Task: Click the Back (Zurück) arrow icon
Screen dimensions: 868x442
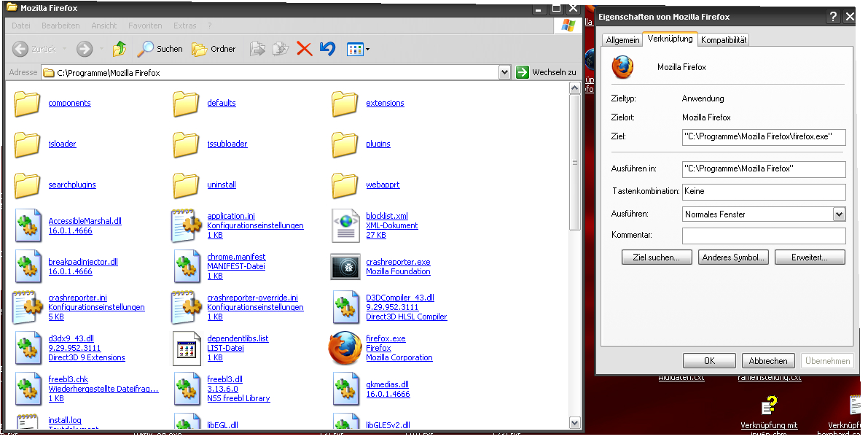Action: pyautogui.click(x=20, y=49)
